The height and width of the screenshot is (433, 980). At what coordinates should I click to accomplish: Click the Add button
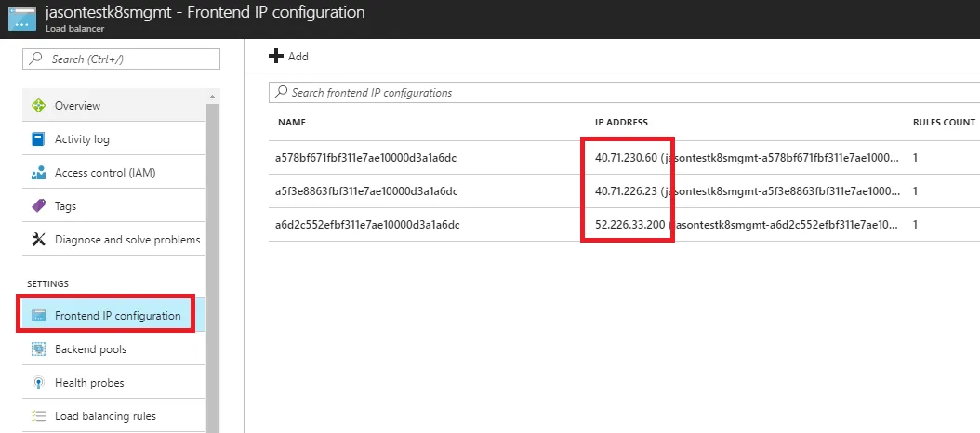click(289, 57)
